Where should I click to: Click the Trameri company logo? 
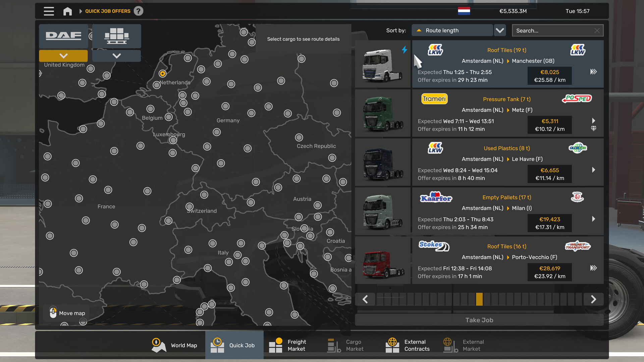tap(434, 99)
